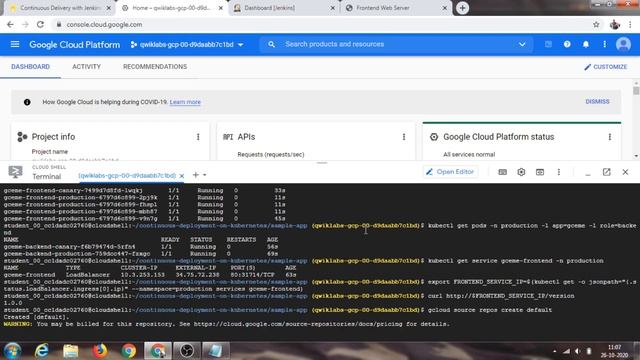
Task: Open the Google Cloud help question mark
Action: coord(567,44)
